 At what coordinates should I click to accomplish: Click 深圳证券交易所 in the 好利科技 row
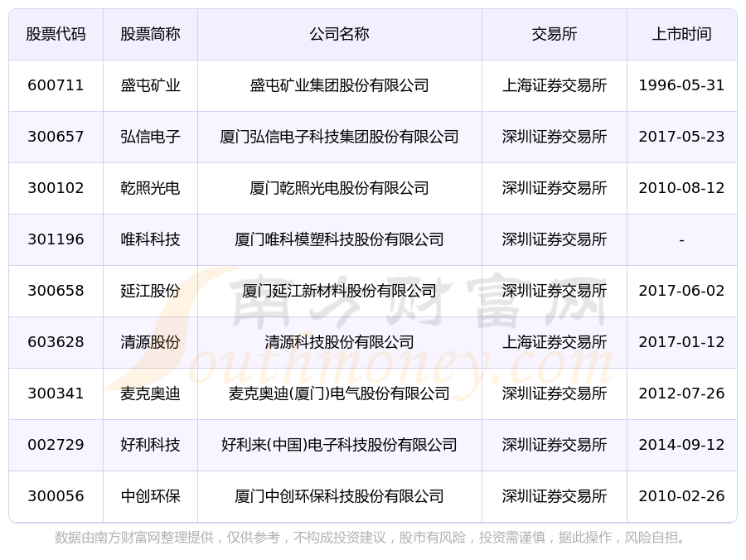[x=555, y=445]
